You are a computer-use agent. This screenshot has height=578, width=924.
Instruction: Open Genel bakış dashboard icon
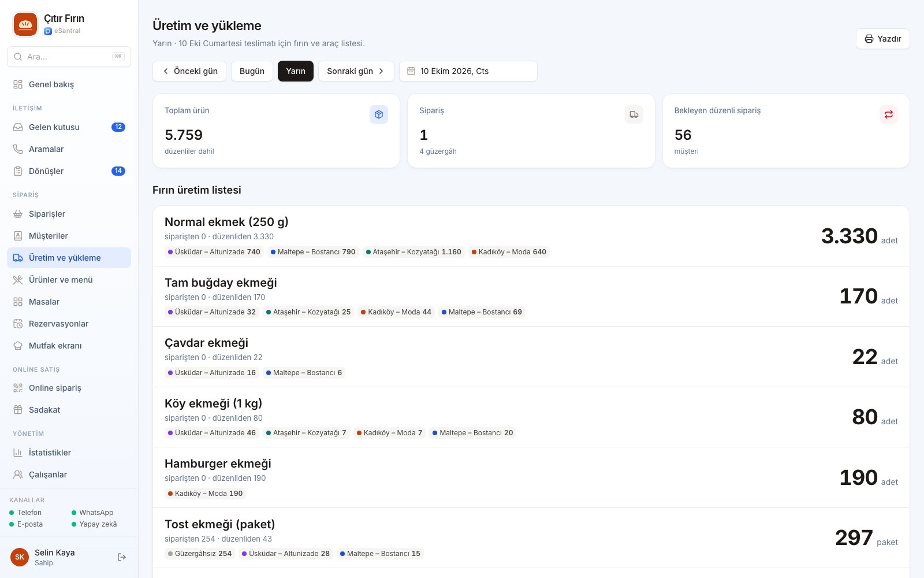18,84
